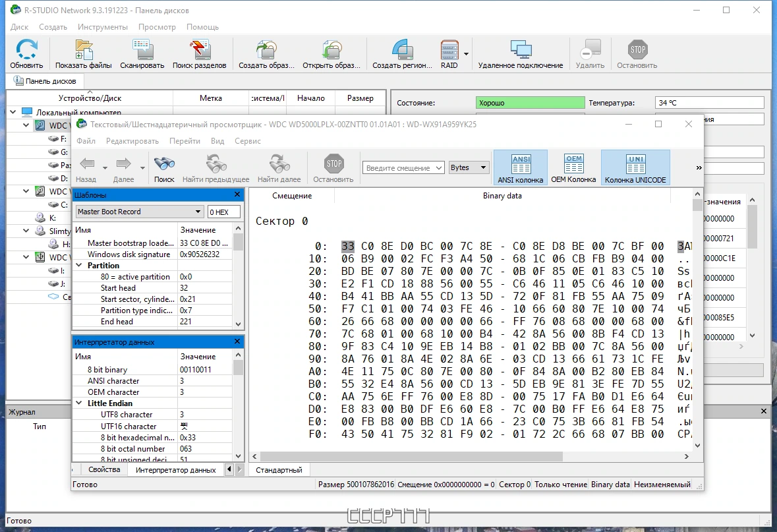
Task: Close the Шаблоны panel
Action: [237, 194]
